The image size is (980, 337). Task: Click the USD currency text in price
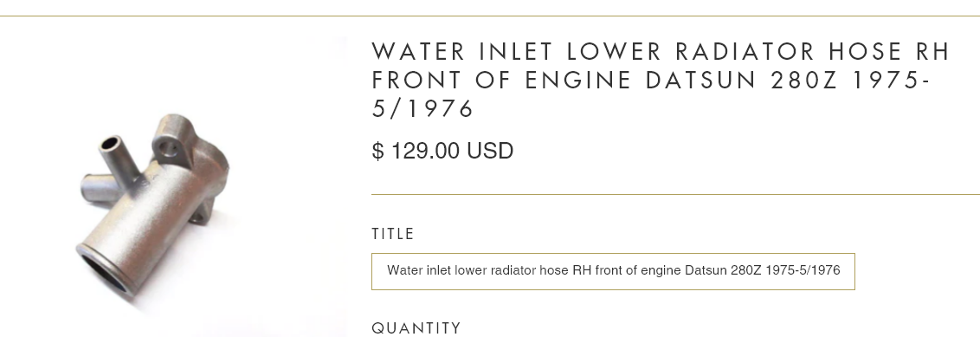[x=490, y=151]
